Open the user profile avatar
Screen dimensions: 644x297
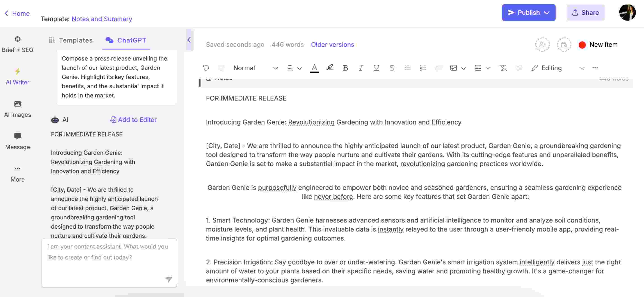[627, 12]
